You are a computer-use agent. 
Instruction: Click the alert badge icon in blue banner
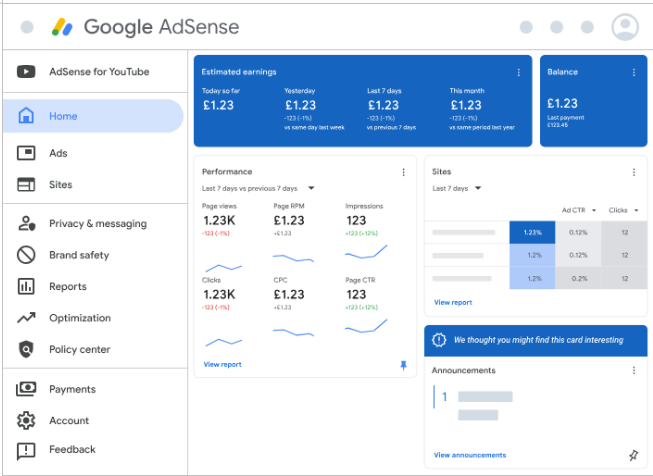click(x=439, y=340)
